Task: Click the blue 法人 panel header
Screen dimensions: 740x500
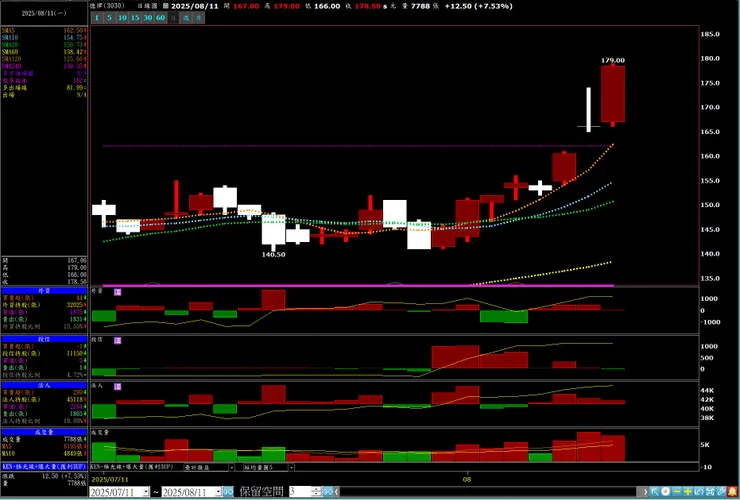Action: click(x=44, y=385)
